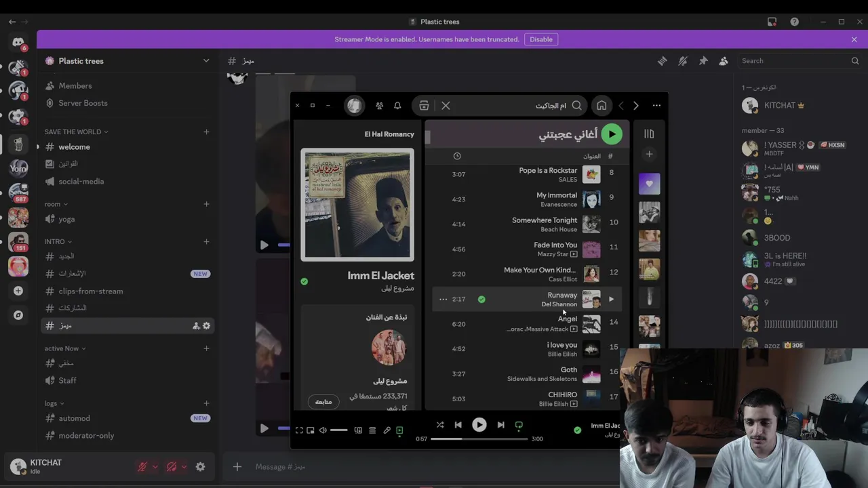
Task: Click Spotify Home icon
Action: click(601, 106)
